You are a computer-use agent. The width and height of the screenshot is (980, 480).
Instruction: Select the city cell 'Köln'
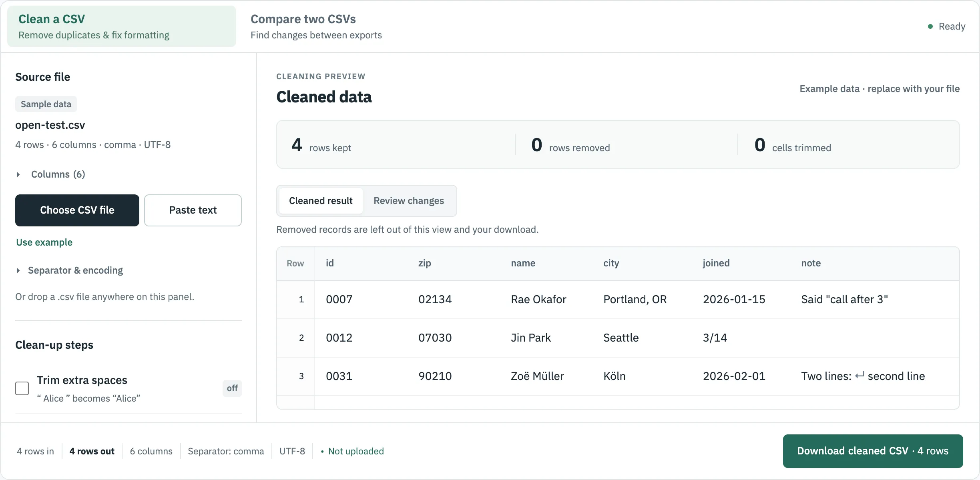click(615, 376)
